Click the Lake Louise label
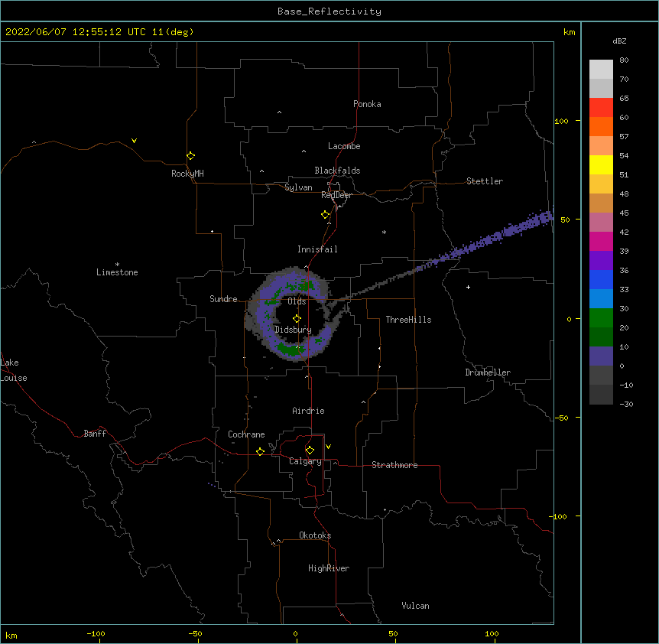 (x=14, y=370)
